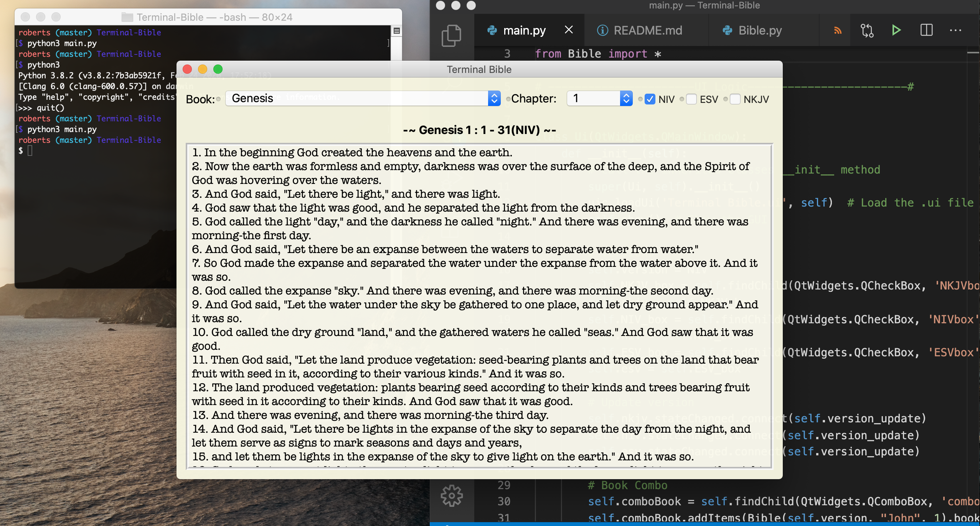Open the Explorer files icon in VS Code
980x526 pixels.
point(451,36)
